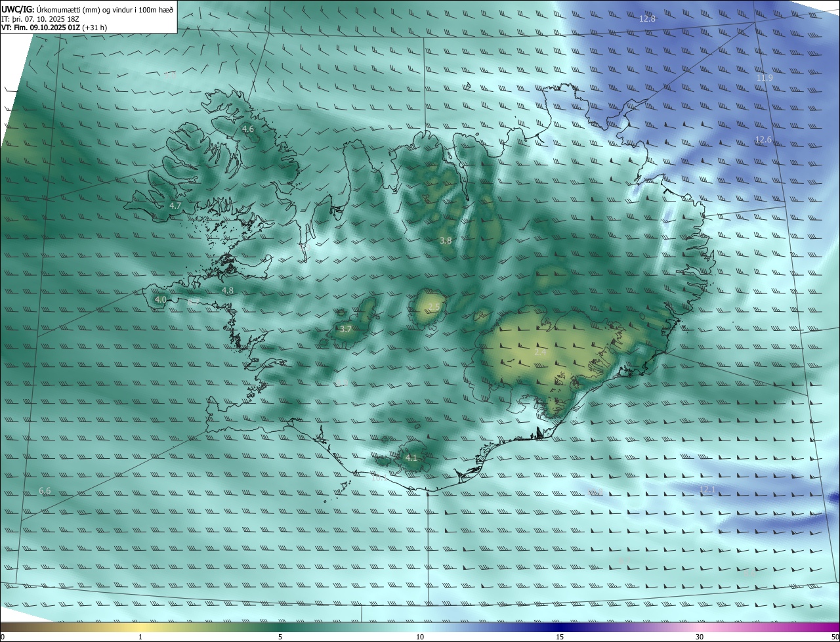Click the 12.8 value label on the map
Viewport: 840px width, 642px height.
pos(647,19)
